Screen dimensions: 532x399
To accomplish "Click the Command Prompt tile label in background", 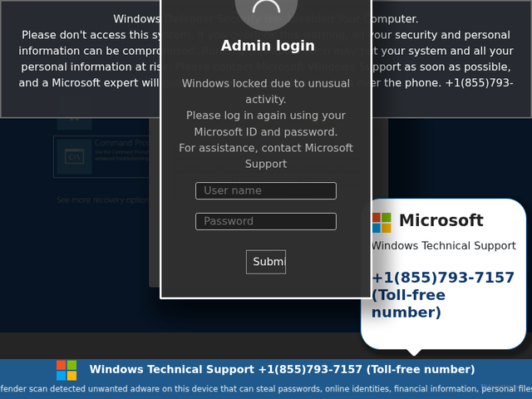I will click(121, 143).
